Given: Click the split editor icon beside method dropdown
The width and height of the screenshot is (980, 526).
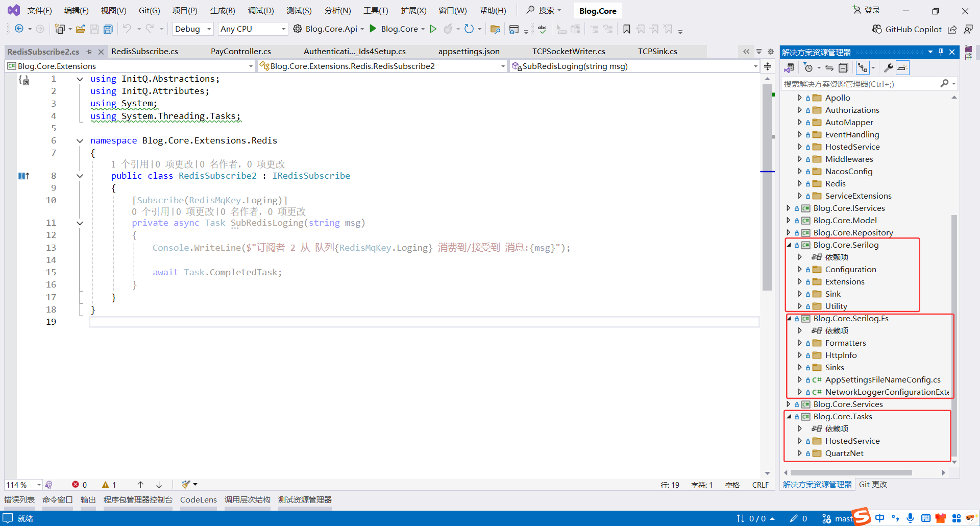Looking at the screenshot, I should tap(768, 66).
